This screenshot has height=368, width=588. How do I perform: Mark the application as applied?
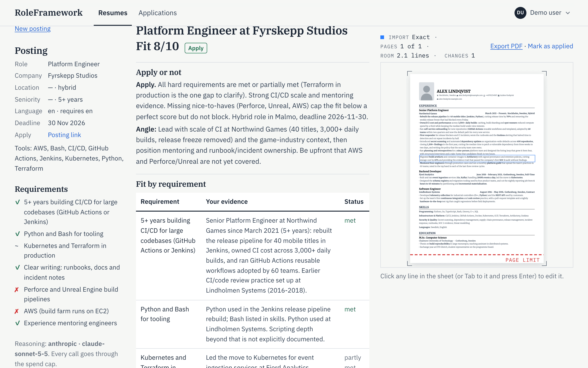coord(550,46)
